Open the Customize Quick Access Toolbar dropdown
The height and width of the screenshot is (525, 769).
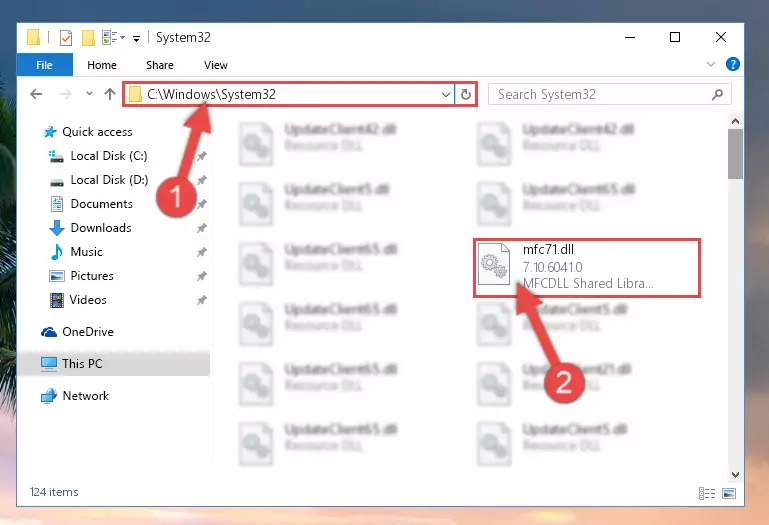[x=136, y=38]
